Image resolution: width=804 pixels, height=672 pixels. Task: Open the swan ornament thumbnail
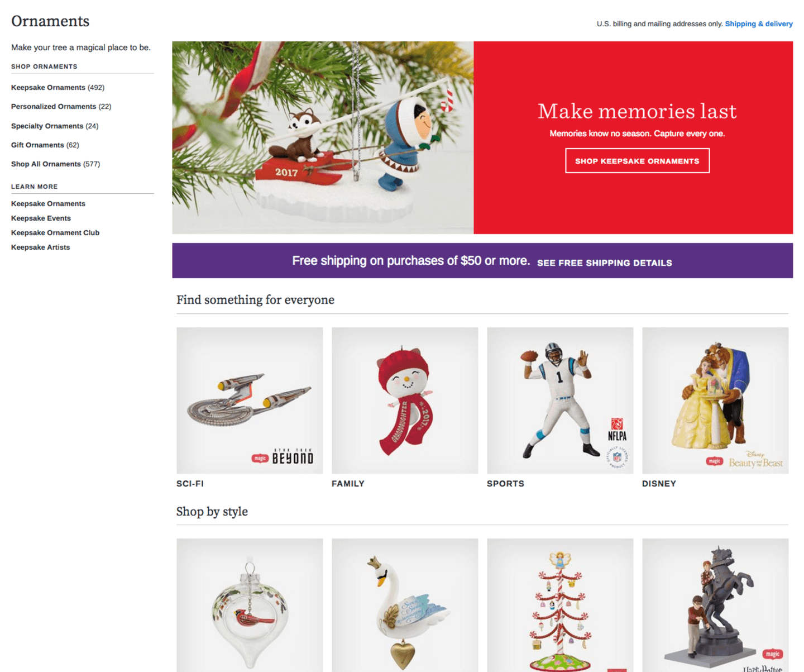coord(405,605)
